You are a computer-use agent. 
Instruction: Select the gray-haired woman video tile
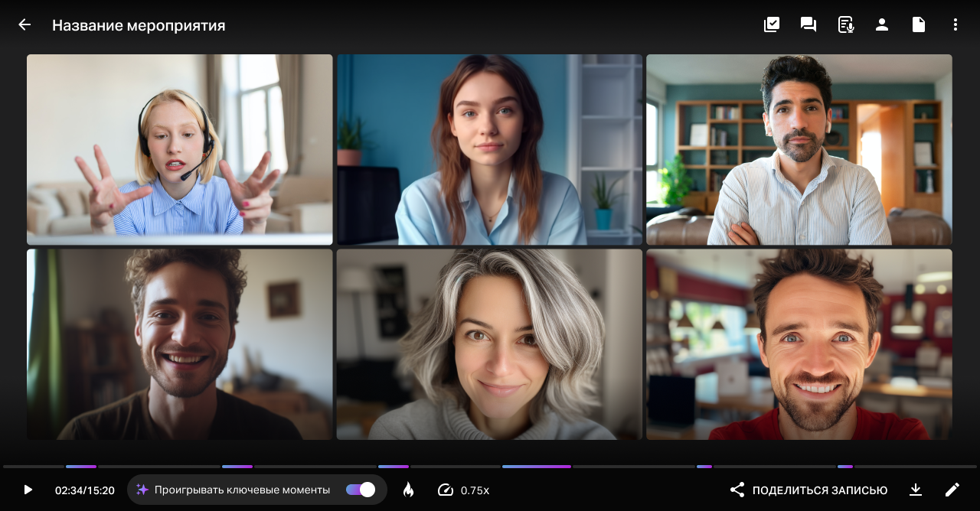point(489,344)
